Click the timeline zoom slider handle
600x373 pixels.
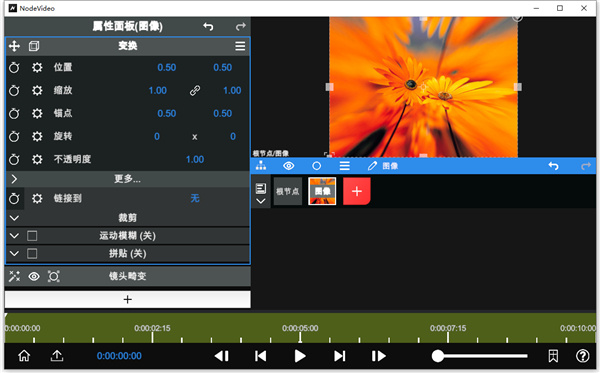pyautogui.click(x=438, y=356)
